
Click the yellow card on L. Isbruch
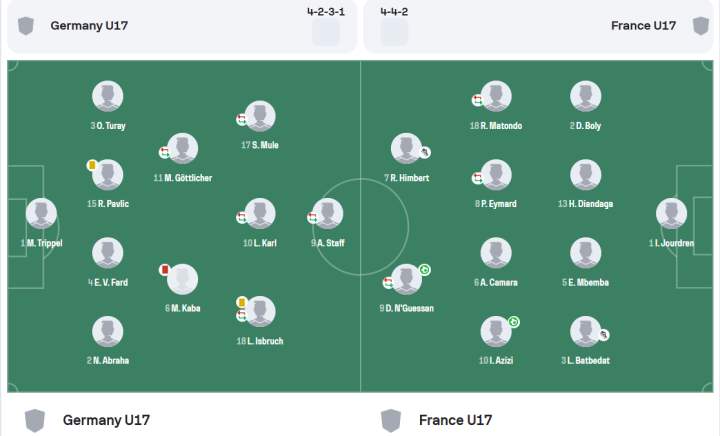pos(242,301)
